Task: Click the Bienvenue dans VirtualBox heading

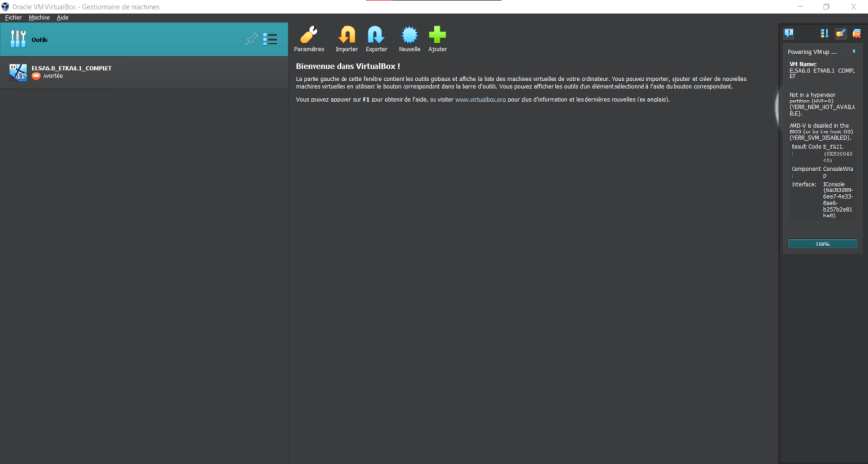Action: point(347,66)
